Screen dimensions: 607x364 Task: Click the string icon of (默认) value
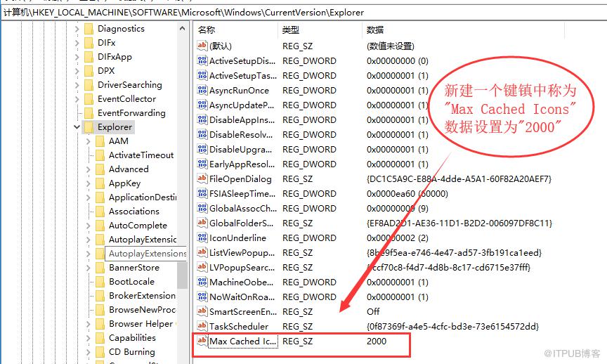click(x=202, y=46)
